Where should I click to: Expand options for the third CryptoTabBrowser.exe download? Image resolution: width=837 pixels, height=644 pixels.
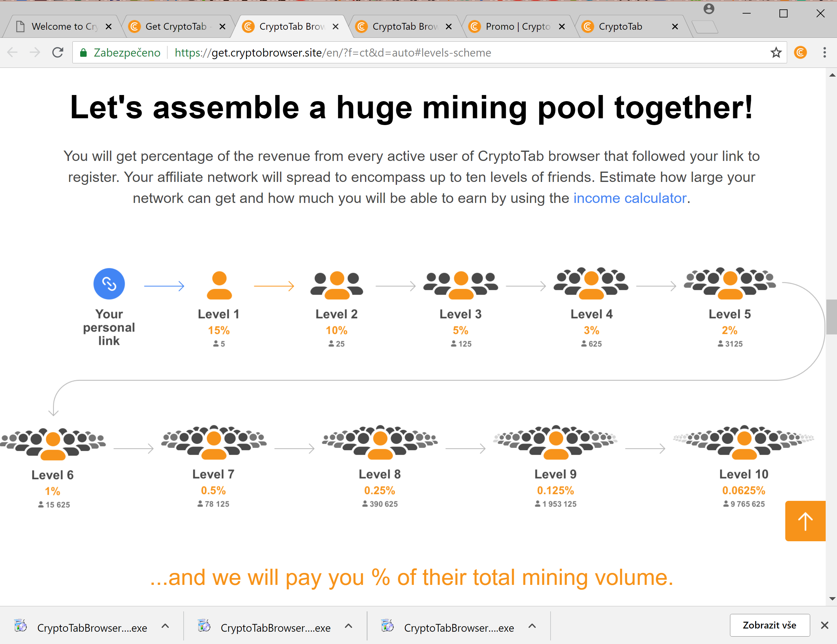pyautogui.click(x=532, y=626)
